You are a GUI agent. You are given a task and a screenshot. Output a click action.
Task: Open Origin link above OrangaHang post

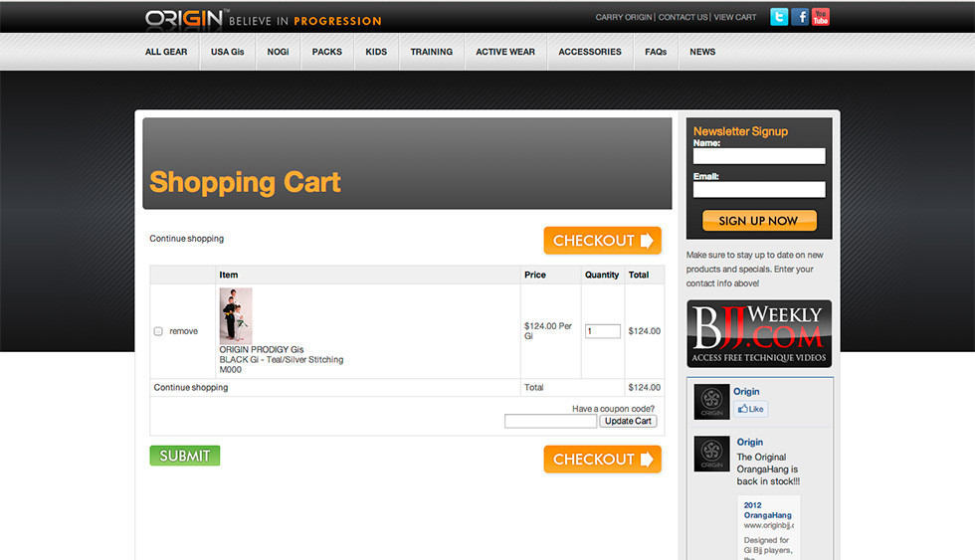pos(750,442)
